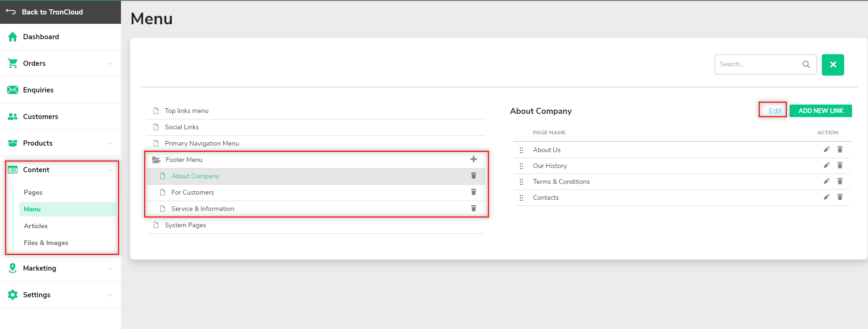Screen dimensions: 868x329
Task: Go back to TronCloud
Action: [x=52, y=12]
